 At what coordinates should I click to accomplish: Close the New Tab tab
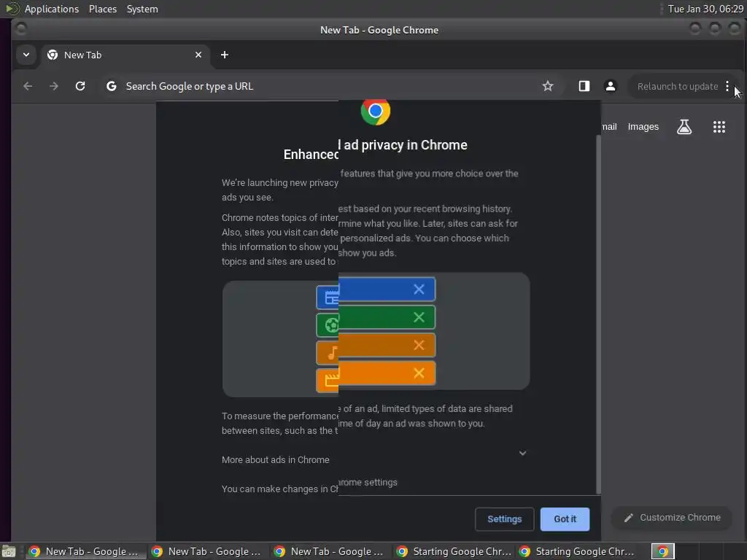tap(198, 55)
